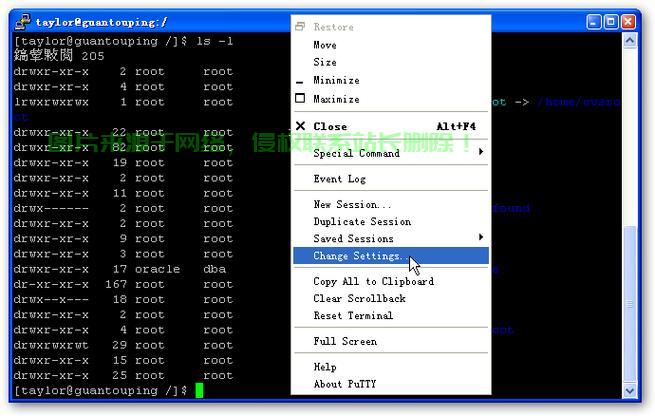Click the link count '167'
The width and height of the screenshot is (655, 416).
(116, 284)
